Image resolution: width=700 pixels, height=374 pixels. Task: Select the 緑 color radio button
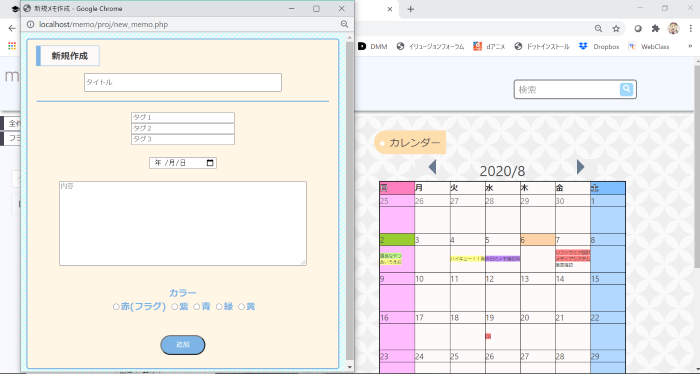click(x=219, y=307)
